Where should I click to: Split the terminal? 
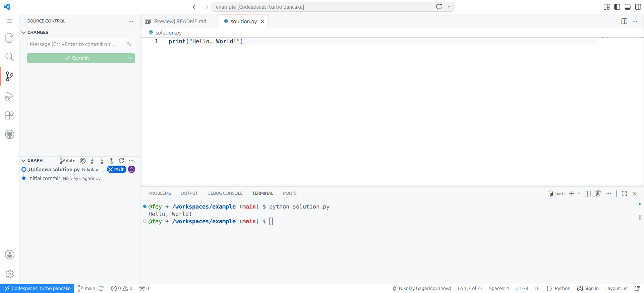(x=588, y=193)
